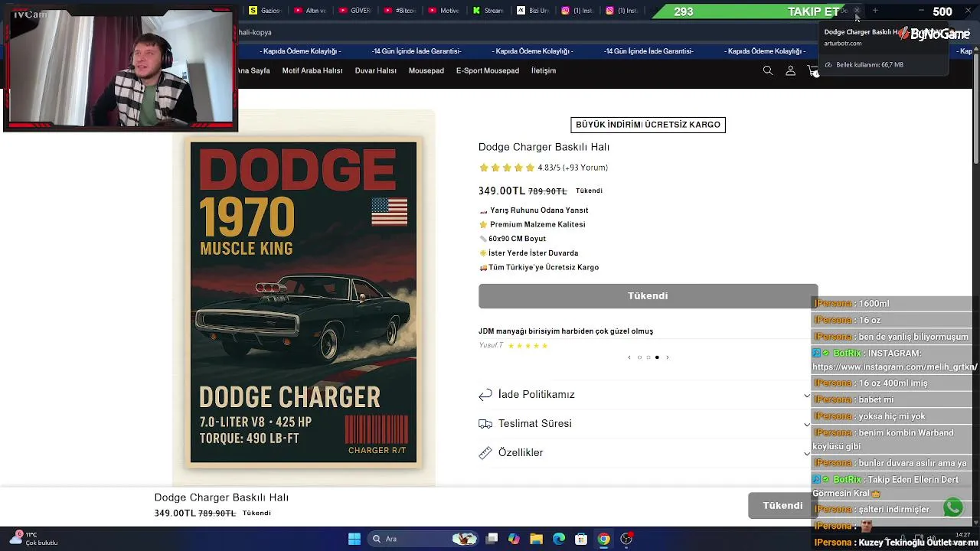
Task: Click the 14:27 taskbar clock
Action: [x=962, y=535]
